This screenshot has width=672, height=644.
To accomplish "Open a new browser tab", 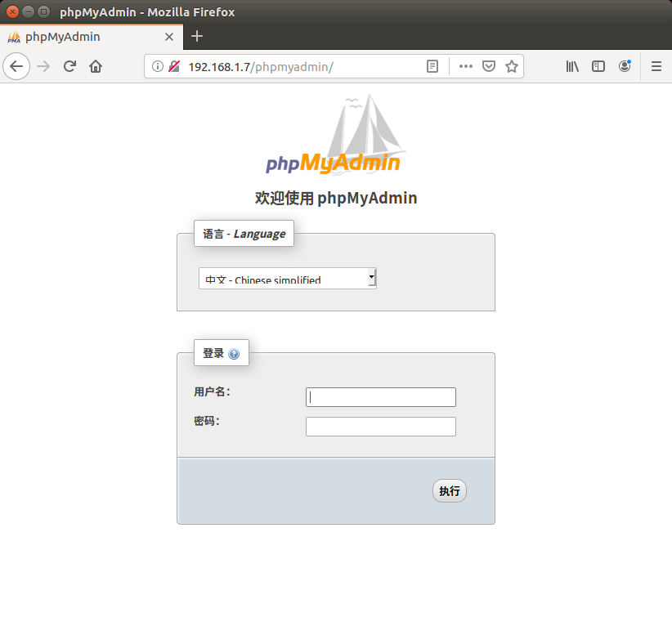I will [197, 37].
